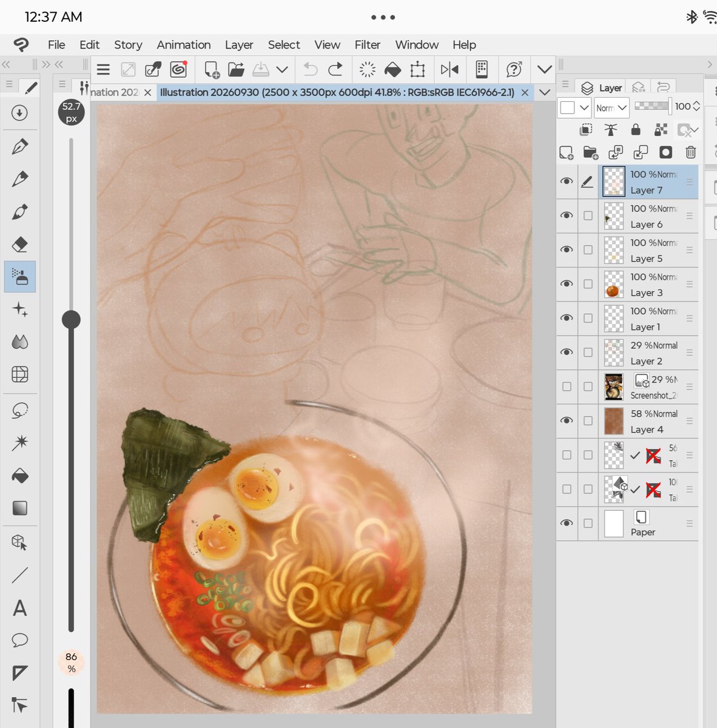The width and height of the screenshot is (717, 728).
Task: Open the File menu
Action: [56, 45]
